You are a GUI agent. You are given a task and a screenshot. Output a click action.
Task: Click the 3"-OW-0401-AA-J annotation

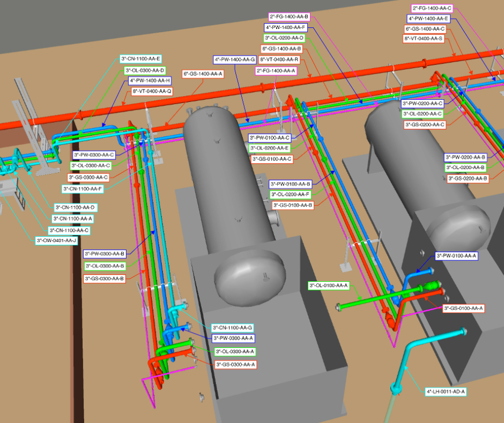tap(56, 240)
